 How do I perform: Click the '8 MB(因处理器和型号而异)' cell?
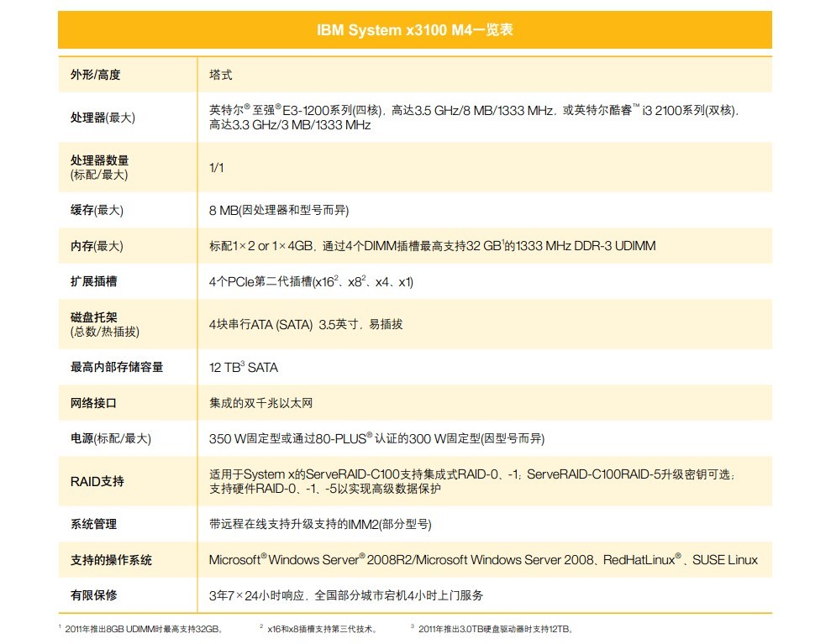pyautogui.click(x=279, y=210)
